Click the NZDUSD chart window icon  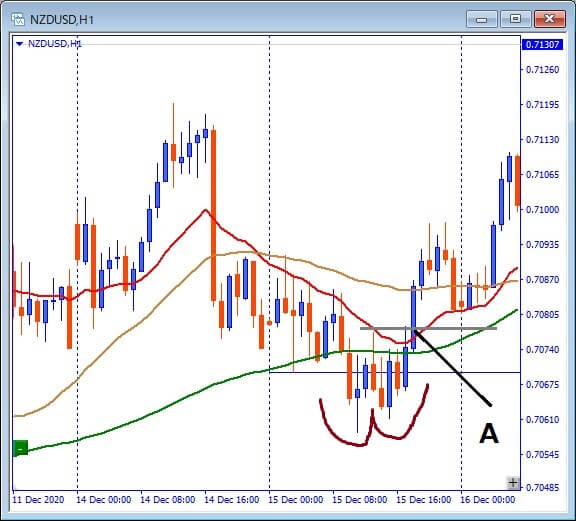tap(18, 19)
